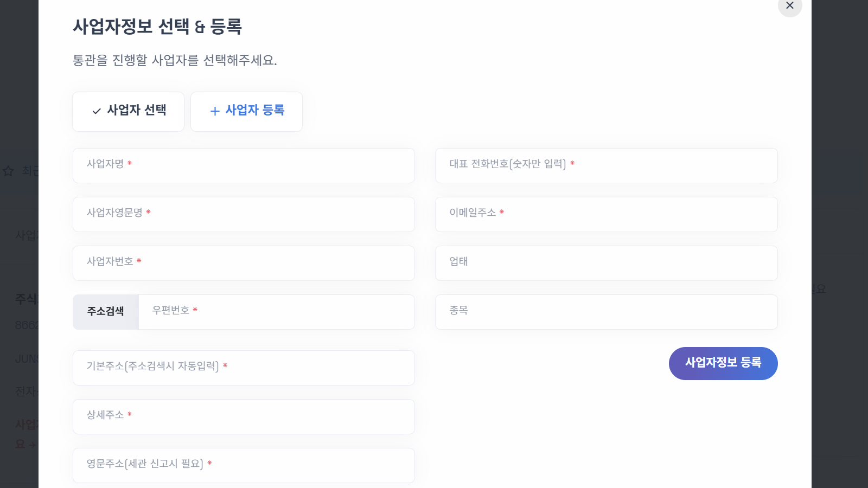Image resolution: width=868 pixels, height=488 pixels.
Task: Click the 사업자명 input field
Action: point(244,166)
